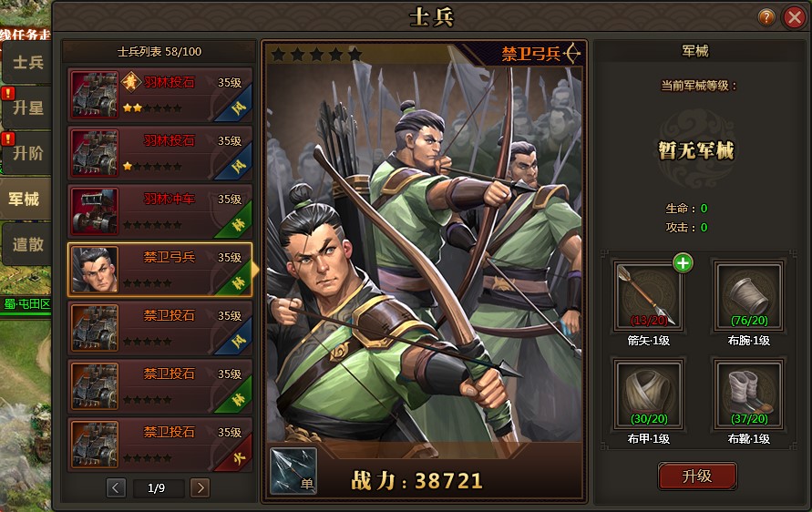The width and height of the screenshot is (812, 512).
Task: Select 羽林冲车 in the soldier list
Action: [160, 211]
